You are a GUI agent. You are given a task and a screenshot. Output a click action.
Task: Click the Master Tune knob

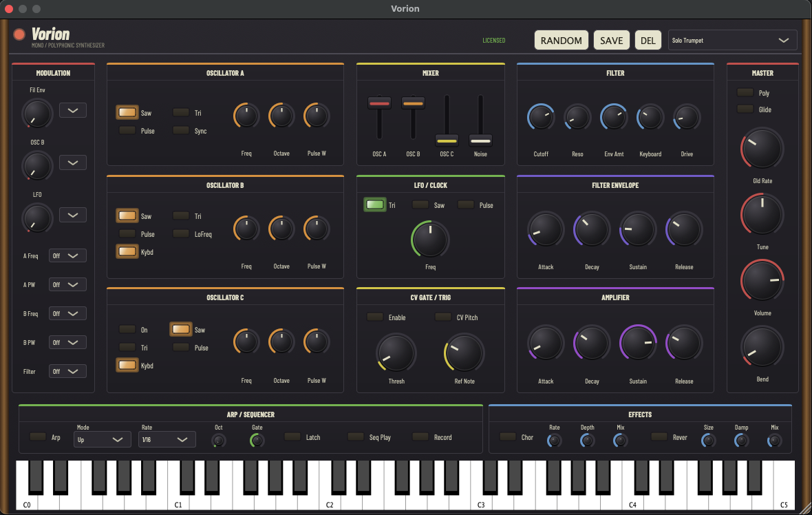pos(762,214)
